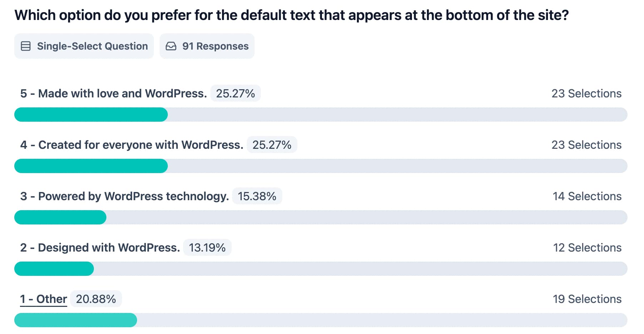Click the Single-Select Question badge

click(84, 46)
